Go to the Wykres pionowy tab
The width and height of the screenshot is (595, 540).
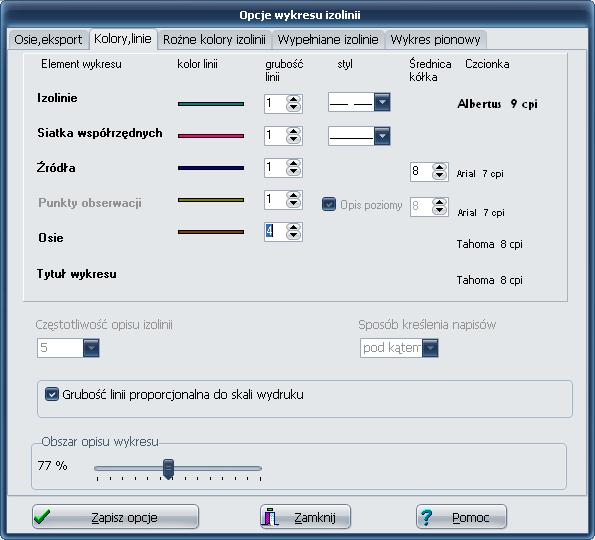[435, 40]
